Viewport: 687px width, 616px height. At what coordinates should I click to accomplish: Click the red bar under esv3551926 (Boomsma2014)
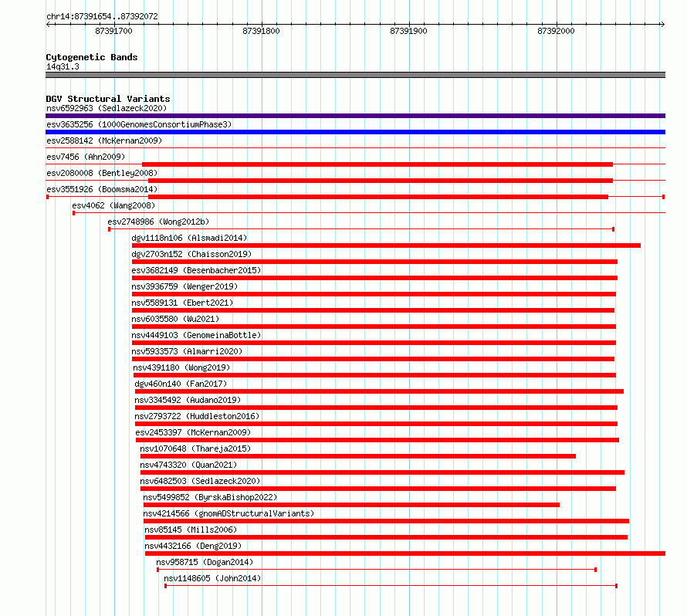tap(378, 197)
